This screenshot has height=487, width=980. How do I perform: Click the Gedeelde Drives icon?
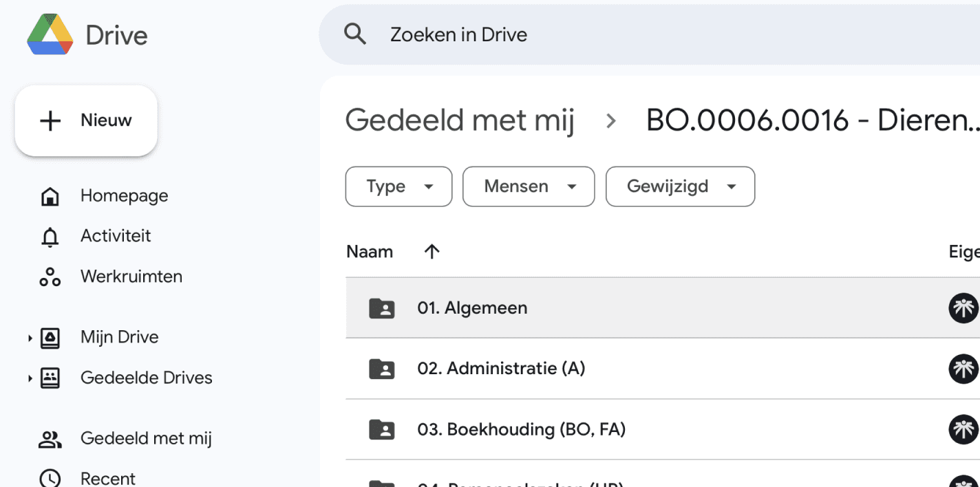[50, 378]
